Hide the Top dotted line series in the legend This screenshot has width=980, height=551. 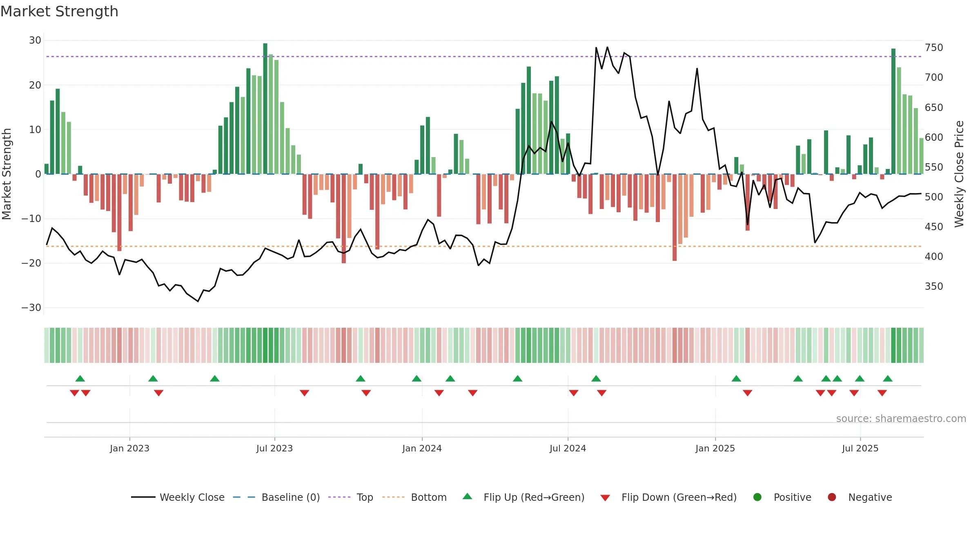(351, 497)
